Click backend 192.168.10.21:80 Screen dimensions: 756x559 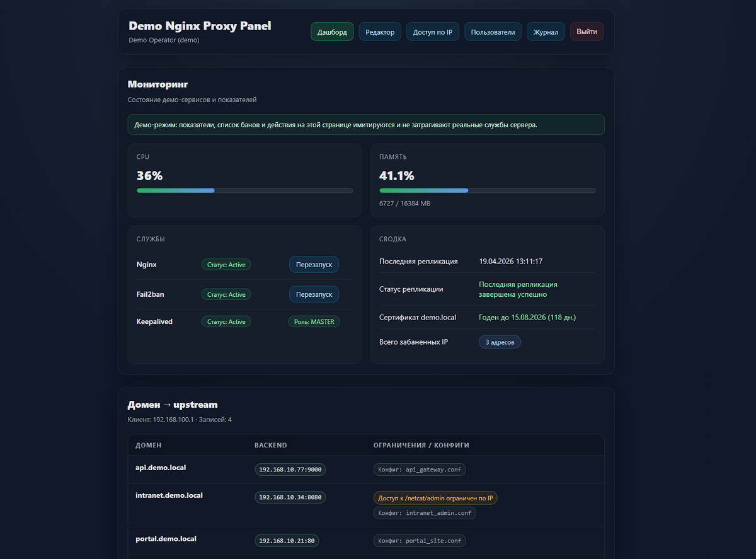point(286,541)
